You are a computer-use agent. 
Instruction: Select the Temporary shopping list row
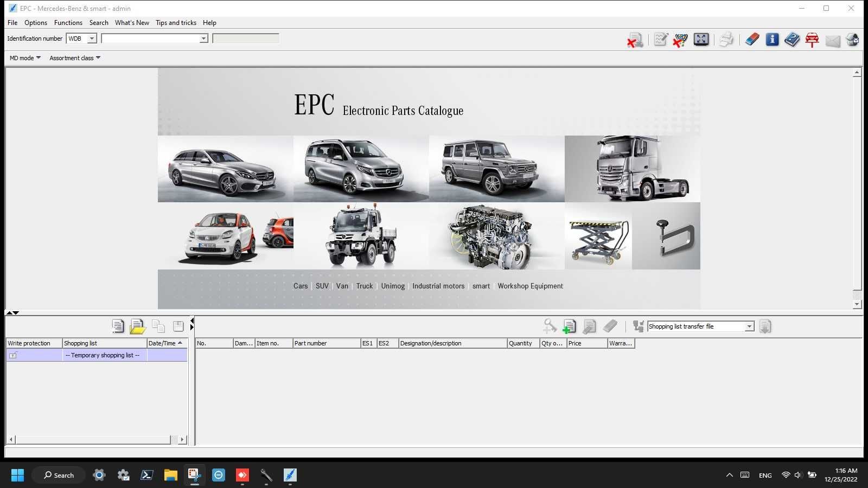point(97,355)
